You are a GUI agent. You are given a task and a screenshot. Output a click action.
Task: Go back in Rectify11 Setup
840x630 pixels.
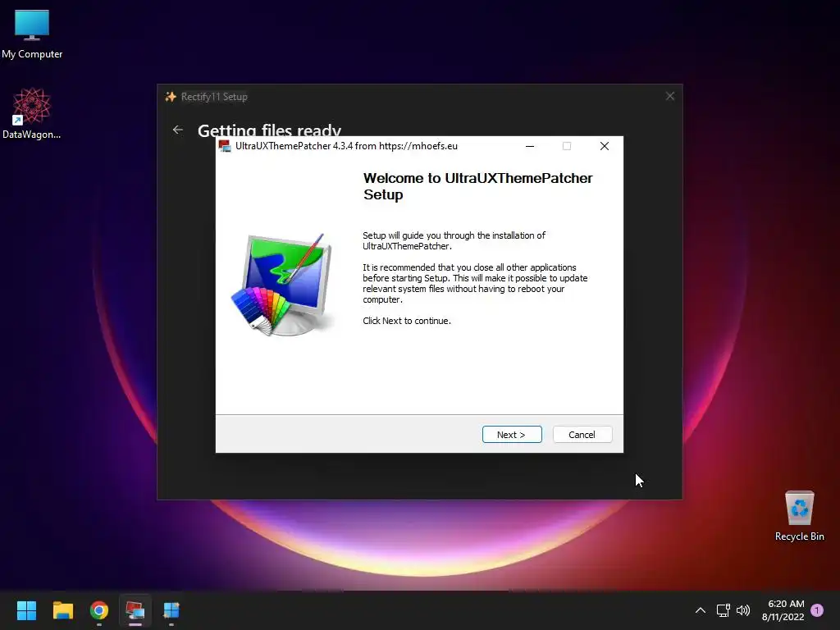178,130
